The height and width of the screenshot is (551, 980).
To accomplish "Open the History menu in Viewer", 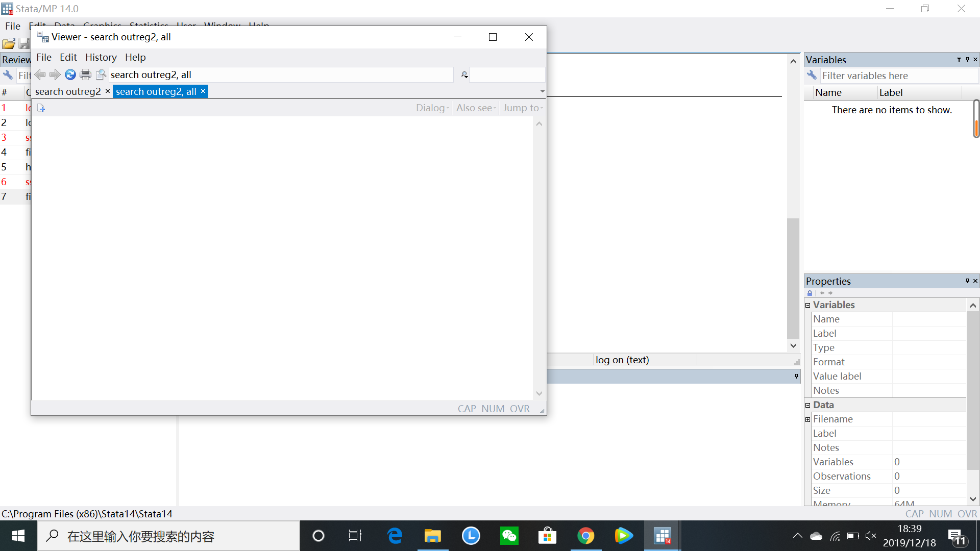I will (101, 57).
